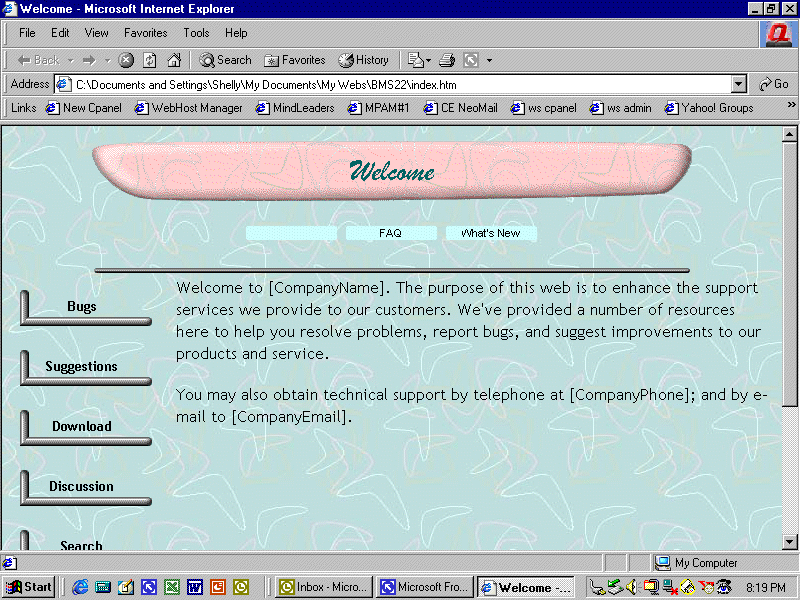Click the My Computer zone indicator
This screenshot has height=600, width=800.
(x=696, y=563)
